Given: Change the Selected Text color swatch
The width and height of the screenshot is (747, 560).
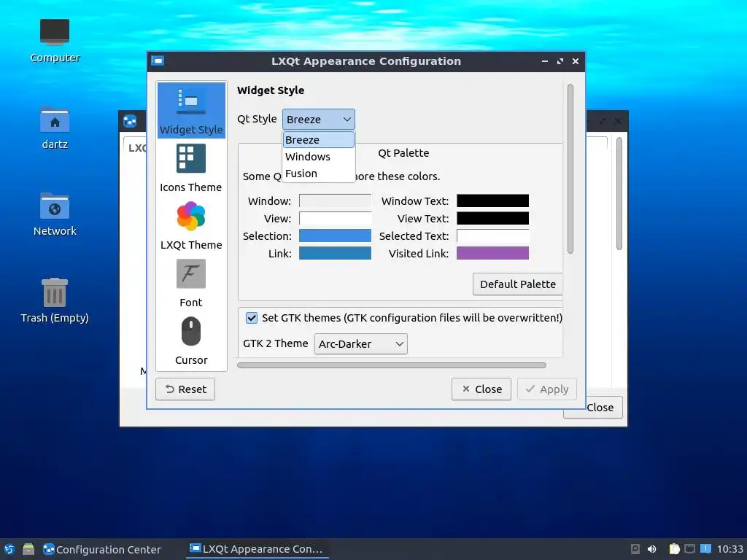Looking at the screenshot, I should point(492,236).
